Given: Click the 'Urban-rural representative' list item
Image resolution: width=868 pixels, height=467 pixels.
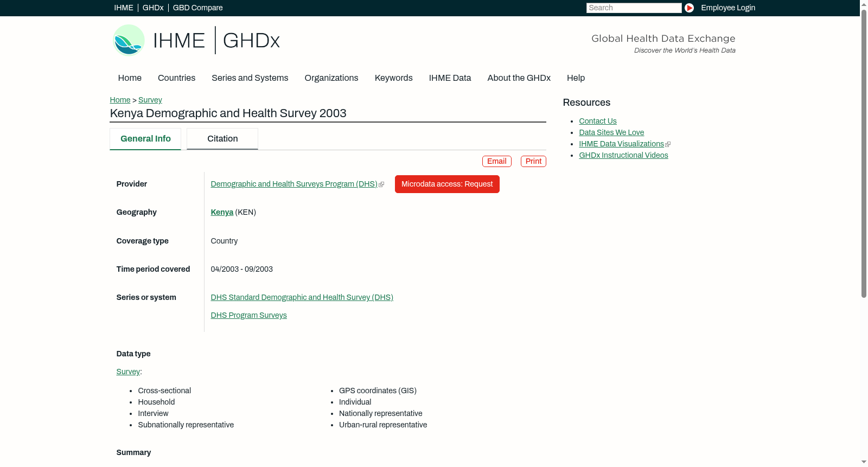Looking at the screenshot, I should coord(383,425).
